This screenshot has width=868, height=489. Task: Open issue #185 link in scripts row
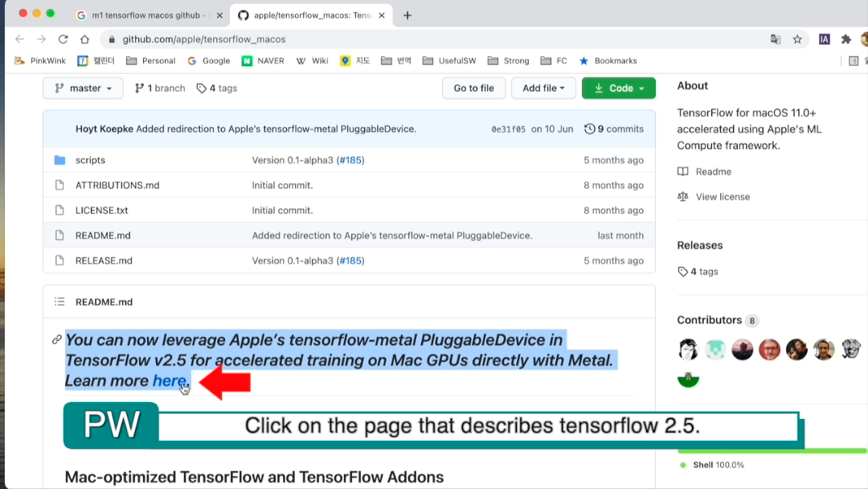coord(351,160)
